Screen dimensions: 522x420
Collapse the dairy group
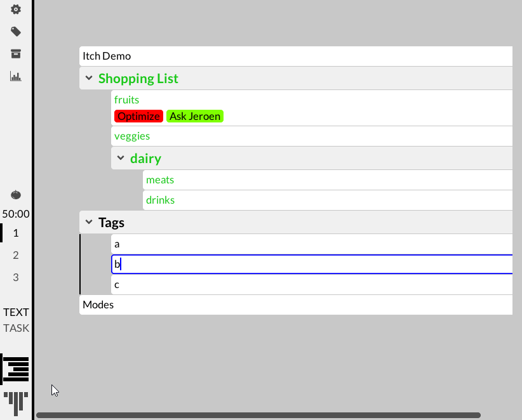(121, 158)
